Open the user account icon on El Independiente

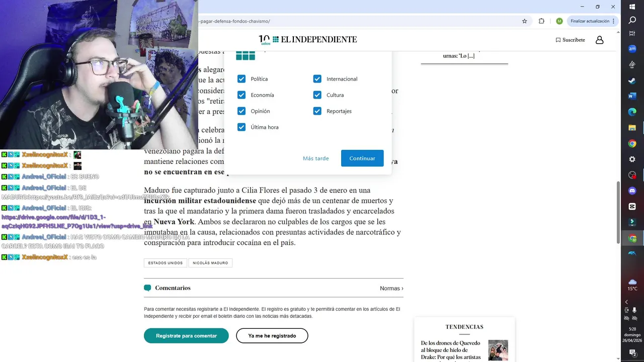(599, 40)
